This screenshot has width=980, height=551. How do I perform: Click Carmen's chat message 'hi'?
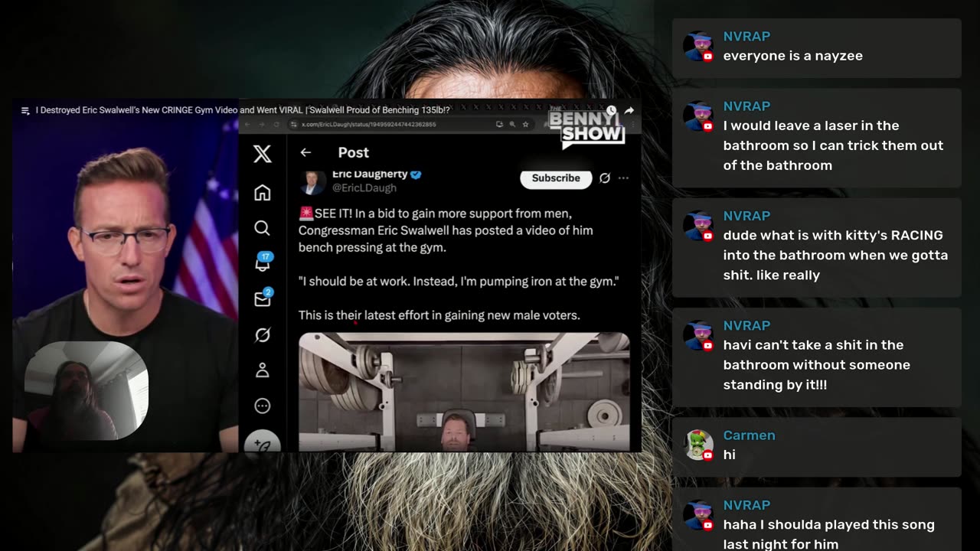[x=729, y=455]
